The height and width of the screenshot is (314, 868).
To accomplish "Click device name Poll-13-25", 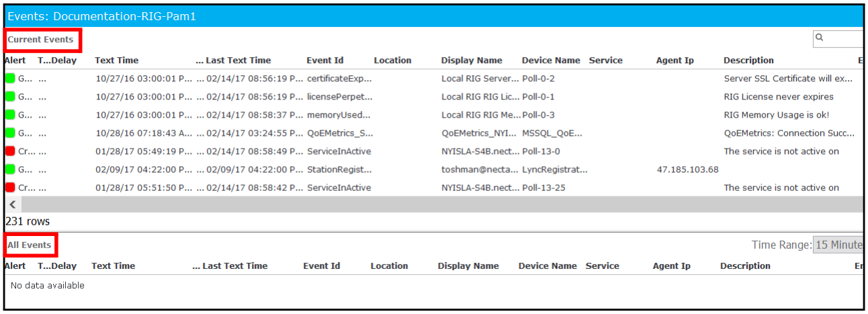I will (544, 188).
